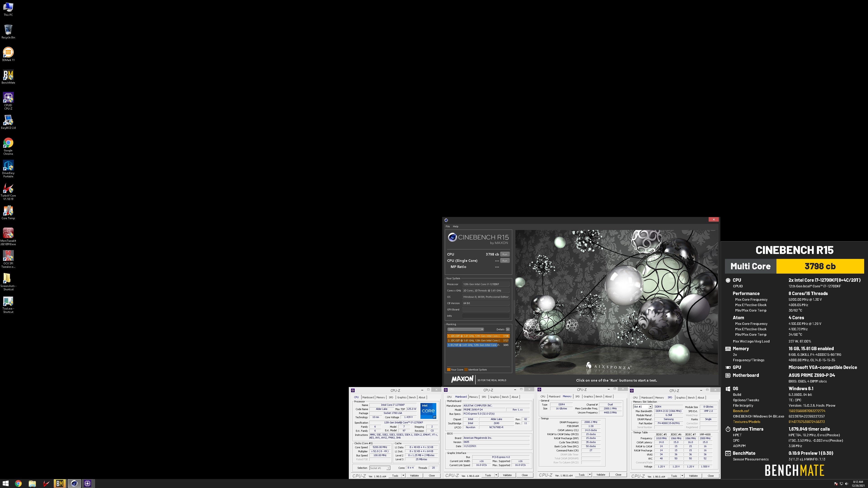
Task: Open the CPU ranking dropdown in Cinebench
Action: 466,329
